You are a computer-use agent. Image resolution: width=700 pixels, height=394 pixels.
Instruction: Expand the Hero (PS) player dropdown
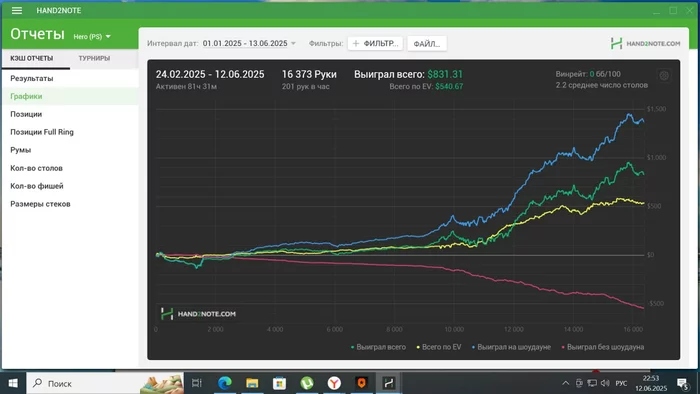click(92, 37)
